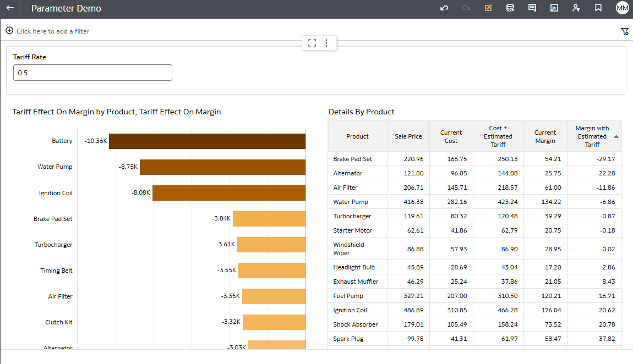Click the export icon in header
Screen dimensions: 633x364
554,8
